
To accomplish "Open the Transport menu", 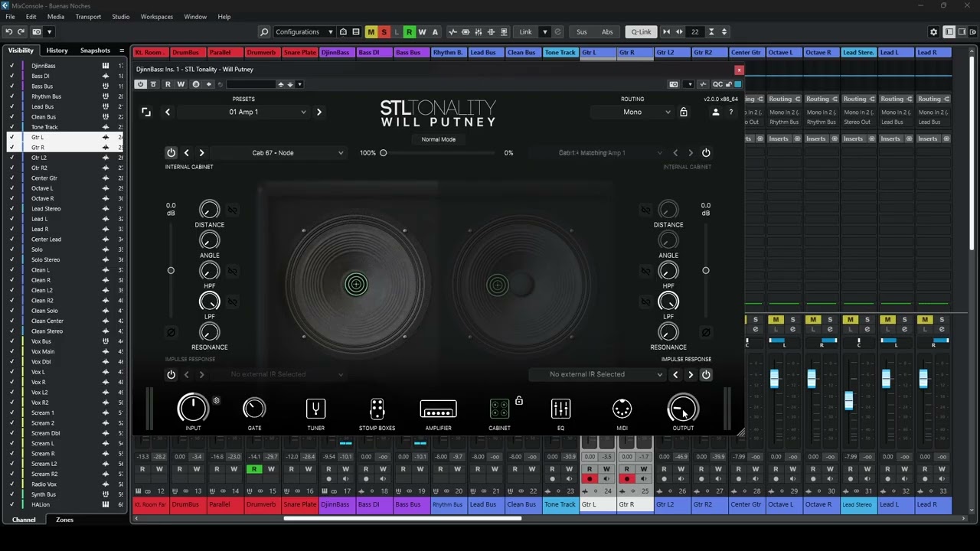I will pyautogui.click(x=88, y=17).
